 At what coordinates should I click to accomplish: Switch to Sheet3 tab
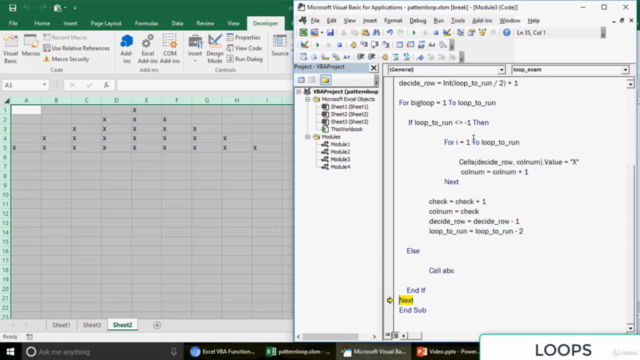(x=92, y=325)
